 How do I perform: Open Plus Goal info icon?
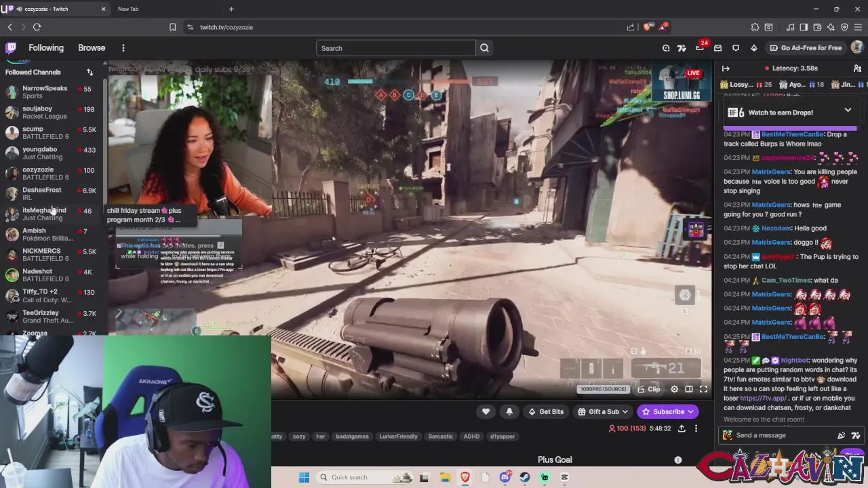[677, 460]
